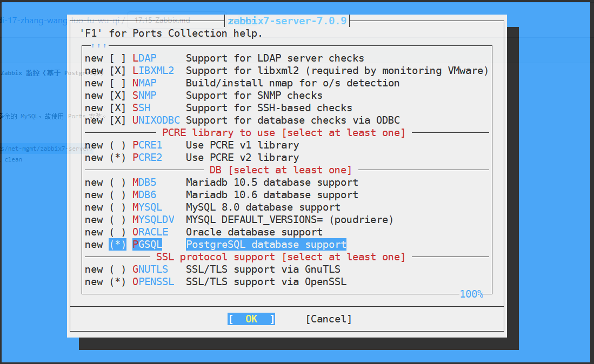Click 'Support for SNMP checks' description
The height and width of the screenshot is (364, 594).
pyautogui.click(x=254, y=96)
